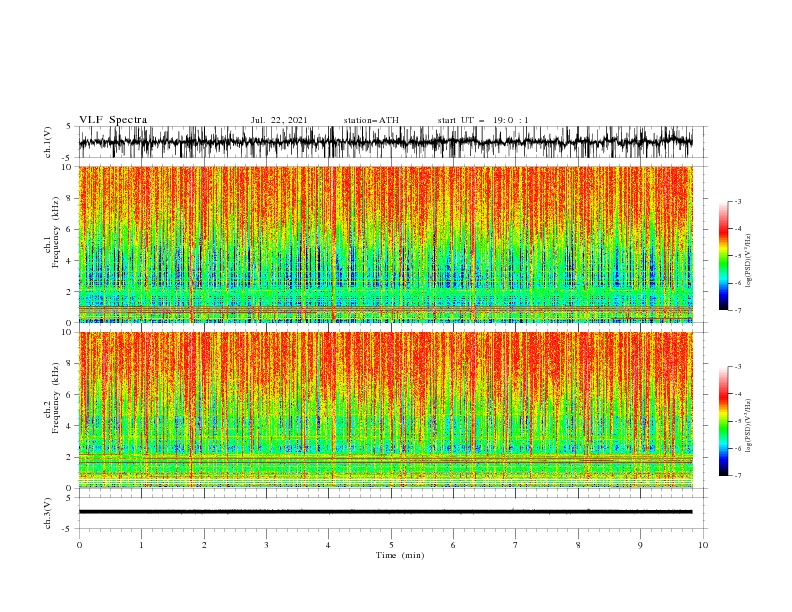Image resolution: width=792 pixels, height=612 pixels.
Task: Click the time axis tick label "2"
Action: click(x=204, y=545)
